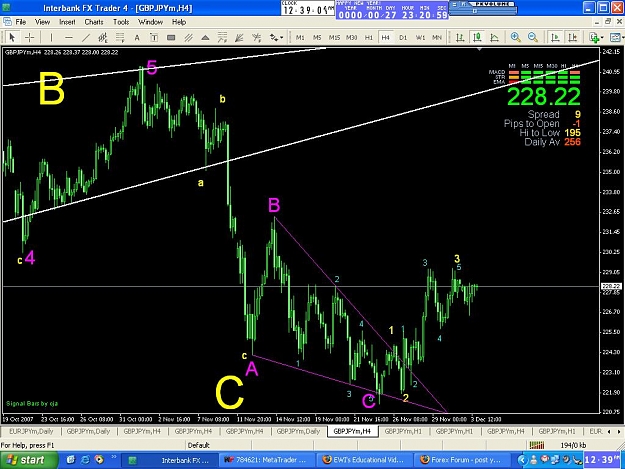Select the Equidistant Channel tool
This screenshot has height=469, width=625.
[x=103, y=37]
